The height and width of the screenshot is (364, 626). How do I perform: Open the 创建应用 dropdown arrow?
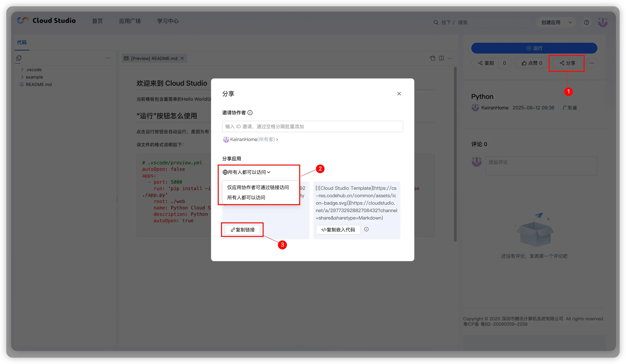click(570, 22)
